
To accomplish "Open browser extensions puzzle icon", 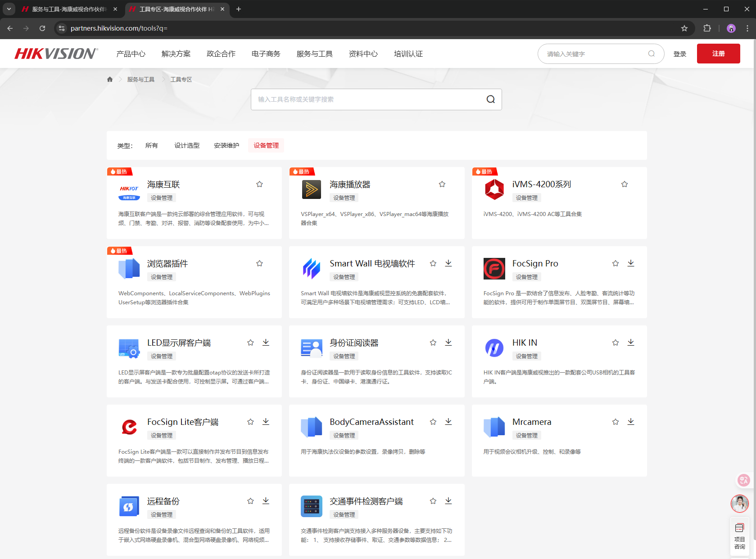I will point(707,28).
